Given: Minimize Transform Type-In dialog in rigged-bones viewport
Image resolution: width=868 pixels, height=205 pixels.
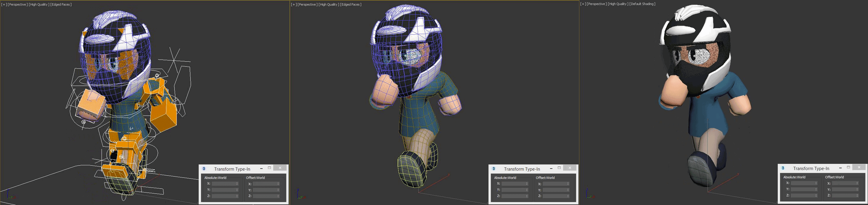Looking at the screenshot, I should [x=261, y=168].
